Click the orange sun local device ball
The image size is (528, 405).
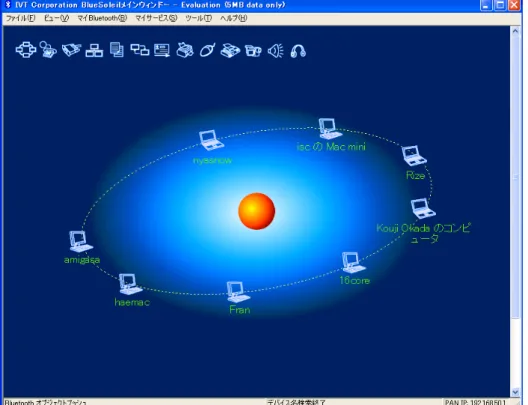pyautogui.click(x=257, y=211)
